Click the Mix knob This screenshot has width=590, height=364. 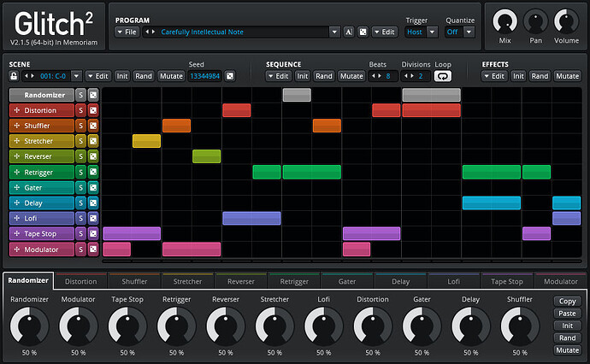505,21
